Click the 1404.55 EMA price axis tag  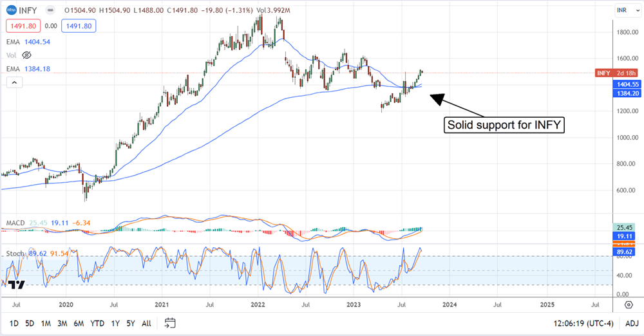click(x=627, y=84)
